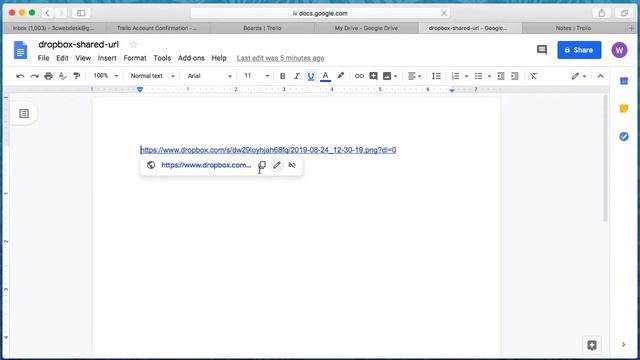640x360 pixels.
Task: Switch to Notes | Trello tab
Action: [573, 28]
